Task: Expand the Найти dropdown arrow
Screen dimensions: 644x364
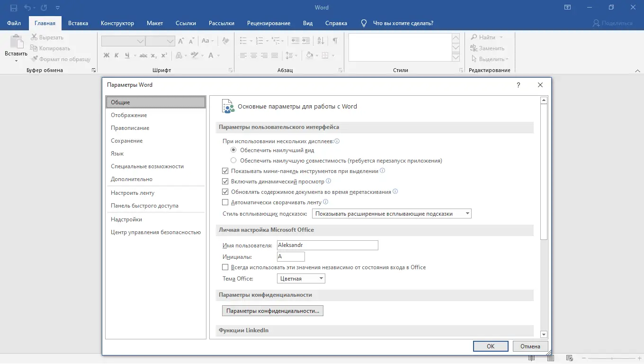Action: pos(501,37)
